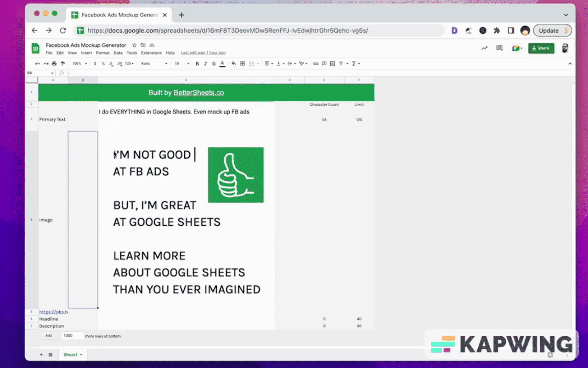Image resolution: width=588 pixels, height=368 pixels.
Task: Expand the merge cells dropdown arrow
Action: 258,63
